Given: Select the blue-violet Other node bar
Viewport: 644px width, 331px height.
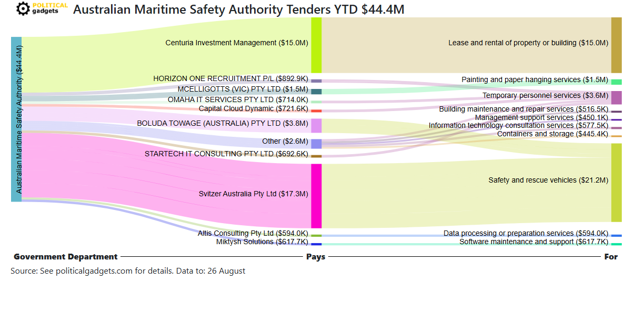Looking at the screenshot, I should pos(316,144).
